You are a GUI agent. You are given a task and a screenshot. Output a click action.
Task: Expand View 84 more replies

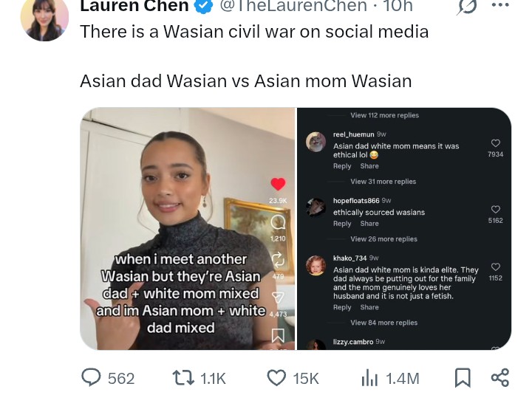[383, 323]
